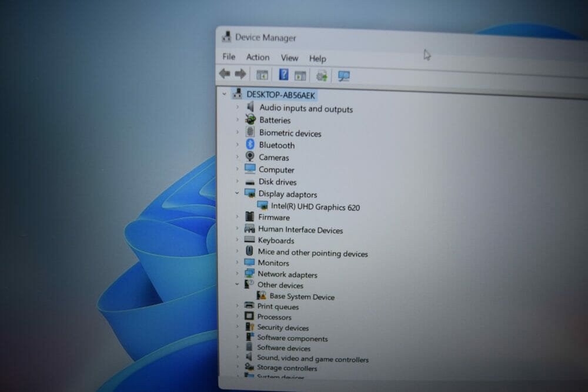Screen dimensions: 588x392
Task: Expand the Processors category
Action: click(237, 316)
